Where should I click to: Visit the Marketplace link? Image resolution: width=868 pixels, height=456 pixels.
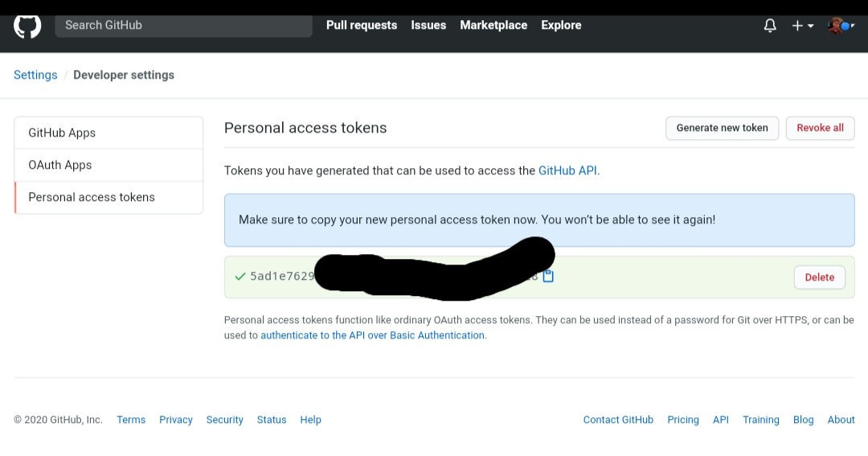(493, 26)
